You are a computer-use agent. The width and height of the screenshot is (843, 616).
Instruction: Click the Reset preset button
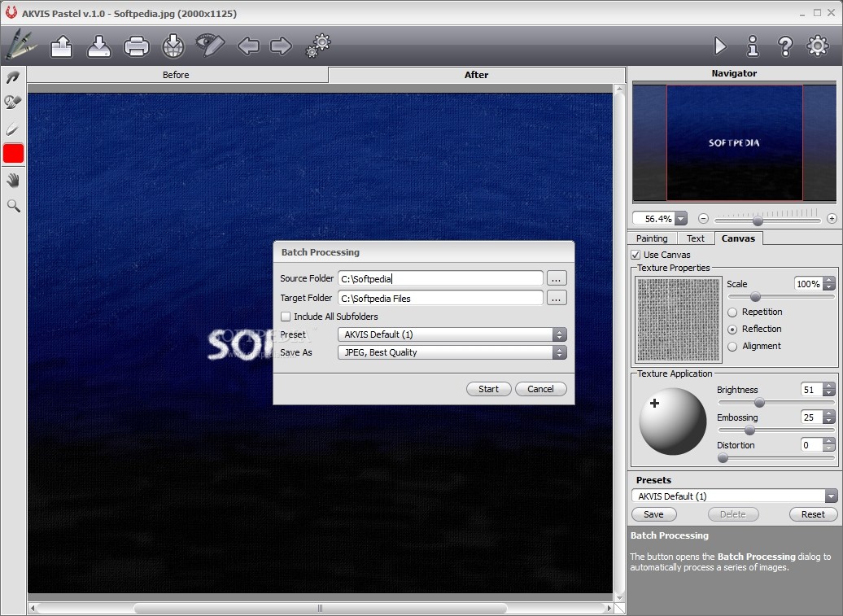[x=813, y=514]
